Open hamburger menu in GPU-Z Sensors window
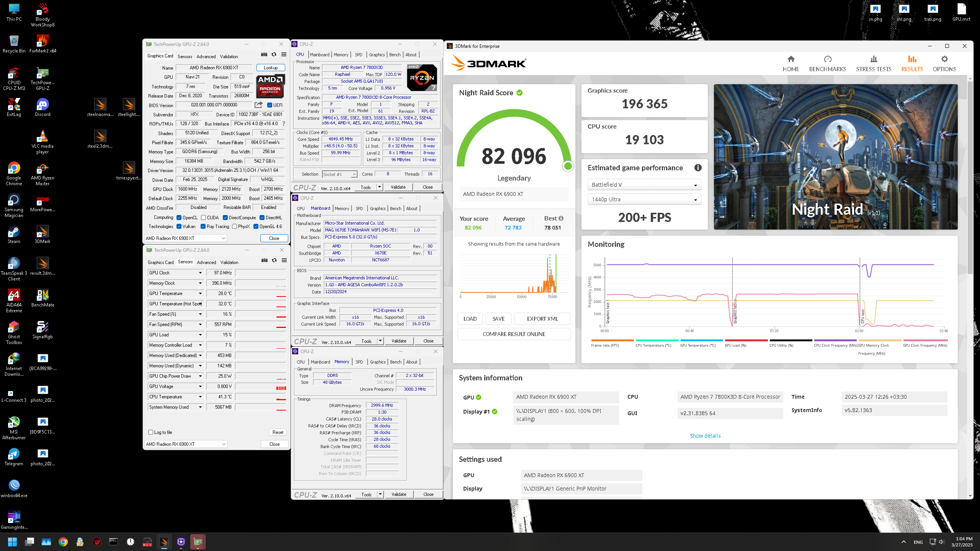 [284, 260]
